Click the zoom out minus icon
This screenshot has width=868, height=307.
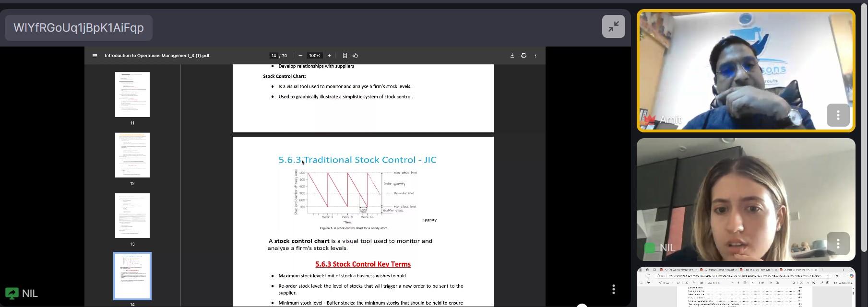tap(300, 56)
